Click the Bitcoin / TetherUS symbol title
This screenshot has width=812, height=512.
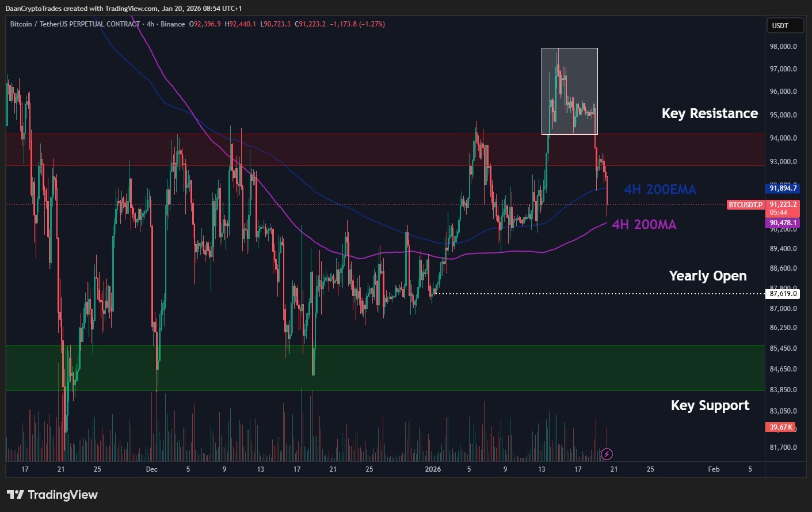75,24
